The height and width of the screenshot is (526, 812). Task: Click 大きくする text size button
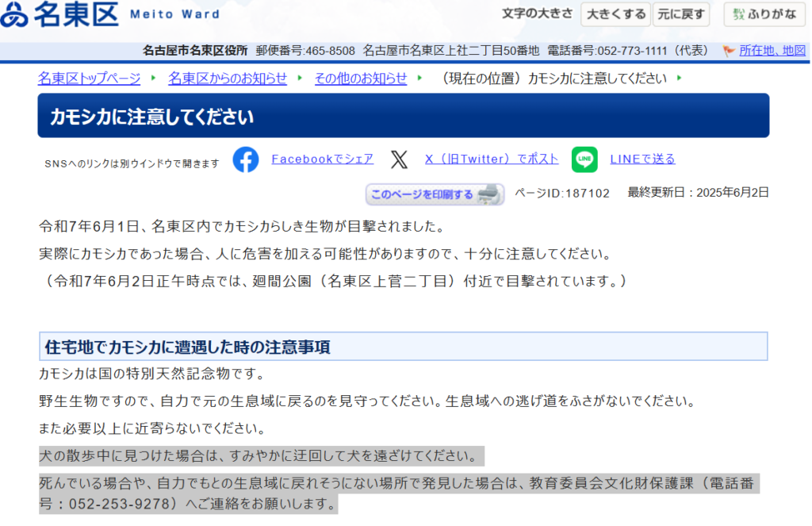coord(615,14)
